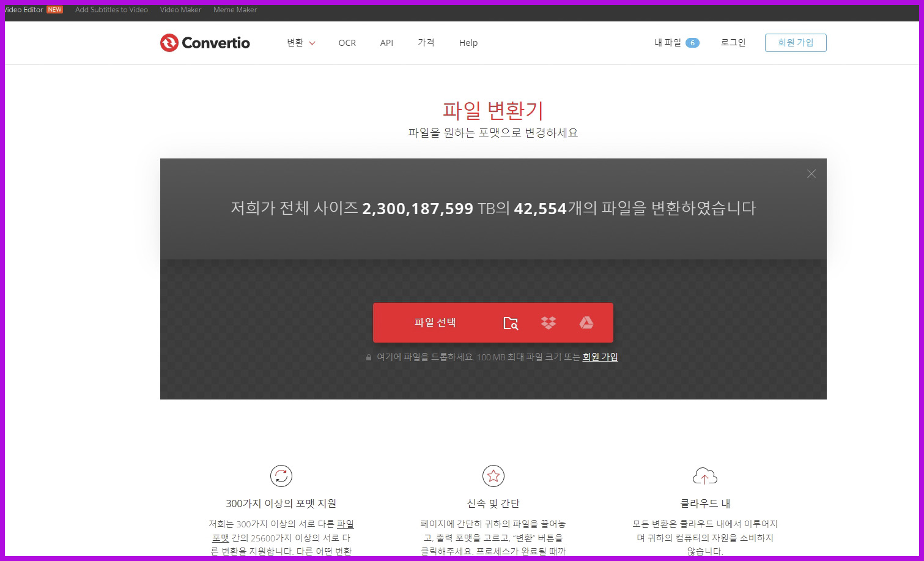Screen dimensions: 924x561
Task: Dismiss the conversion statistics banner
Action: click(x=811, y=174)
